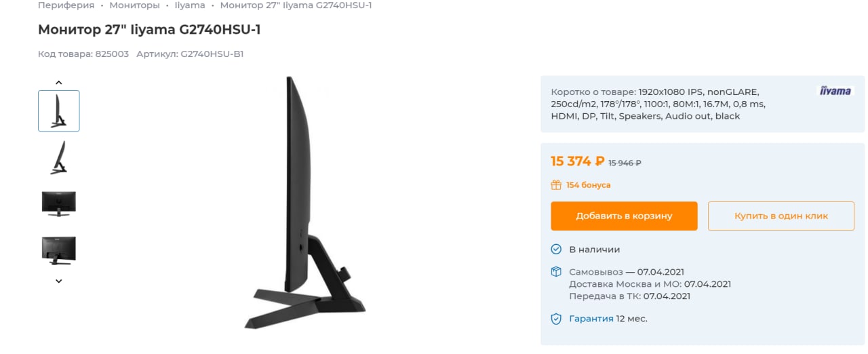Click the 154 бонуса text
868x354 pixels.
(x=589, y=184)
